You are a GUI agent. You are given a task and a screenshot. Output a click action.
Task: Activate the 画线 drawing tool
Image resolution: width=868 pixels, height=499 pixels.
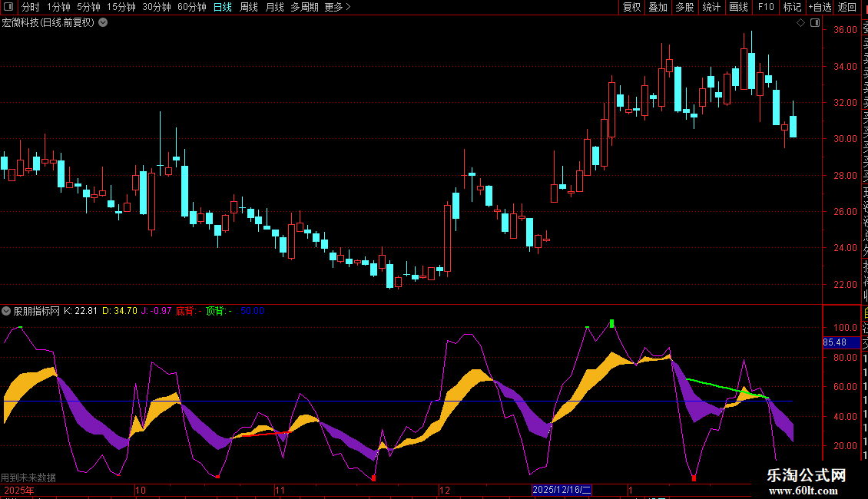pos(738,7)
